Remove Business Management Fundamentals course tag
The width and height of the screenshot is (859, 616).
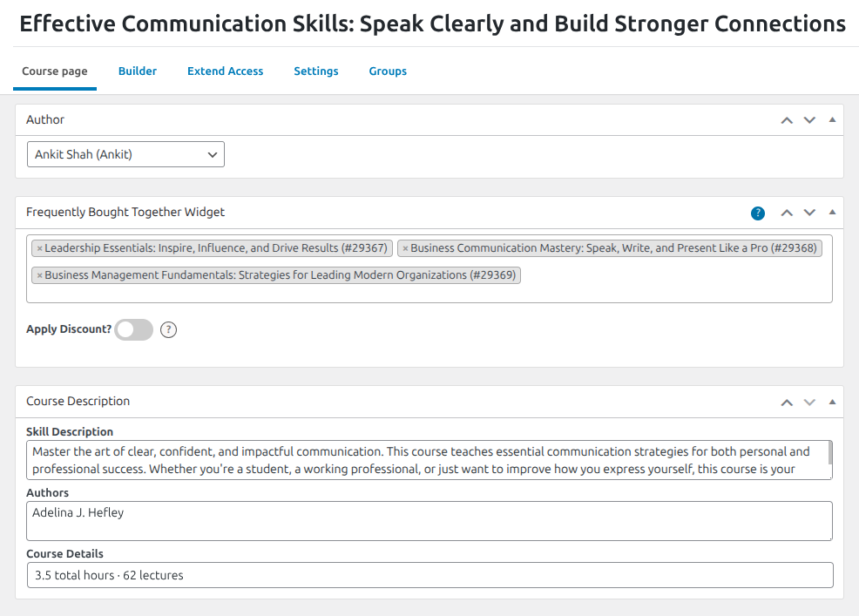[39, 275]
